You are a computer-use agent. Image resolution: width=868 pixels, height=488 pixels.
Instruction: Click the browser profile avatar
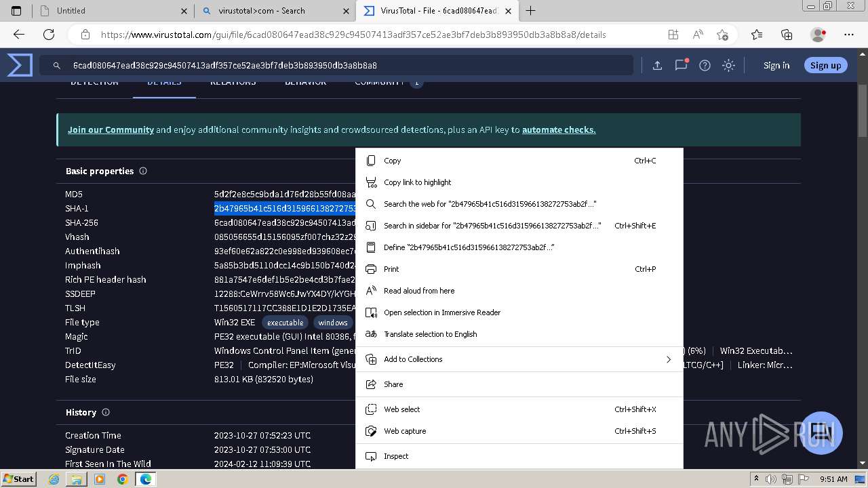point(818,35)
